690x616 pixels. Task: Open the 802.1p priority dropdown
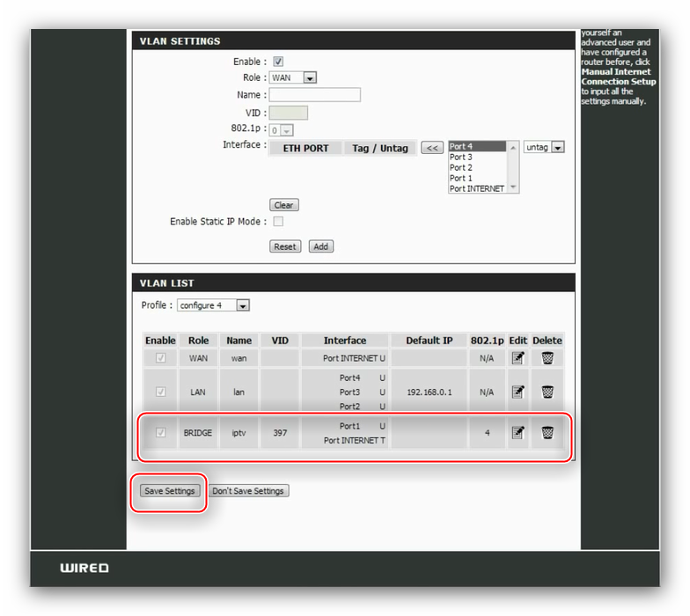pos(282,130)
